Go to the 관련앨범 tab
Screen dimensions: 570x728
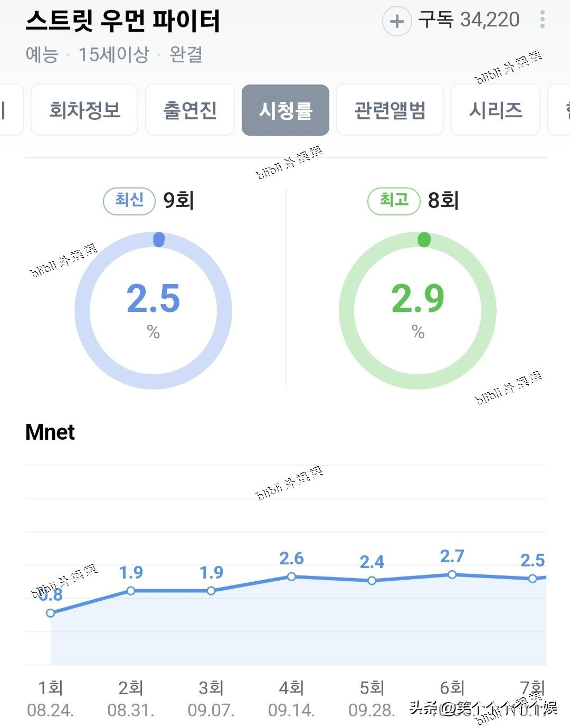click(x=390, y=110)
